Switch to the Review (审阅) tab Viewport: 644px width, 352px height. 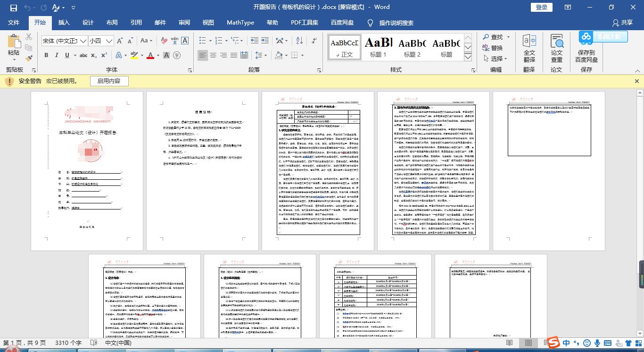pos(184,23)
